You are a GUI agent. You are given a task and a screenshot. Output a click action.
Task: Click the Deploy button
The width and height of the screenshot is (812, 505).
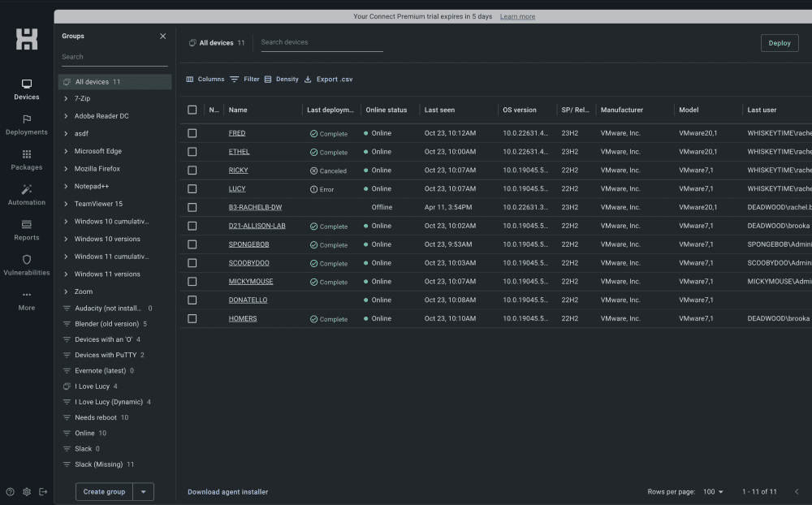point(780,43)
